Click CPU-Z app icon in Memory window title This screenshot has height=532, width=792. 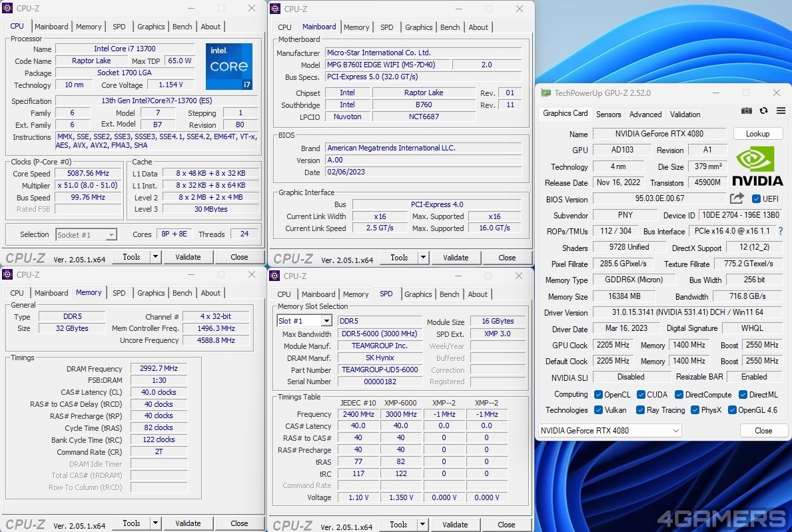[7, 274]
